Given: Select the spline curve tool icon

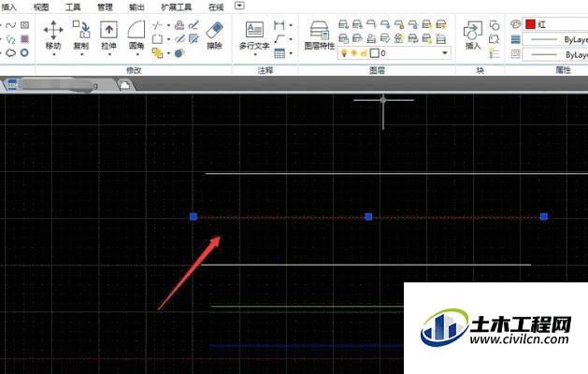Looking at the screenshot, I should [x=10, y=25].
